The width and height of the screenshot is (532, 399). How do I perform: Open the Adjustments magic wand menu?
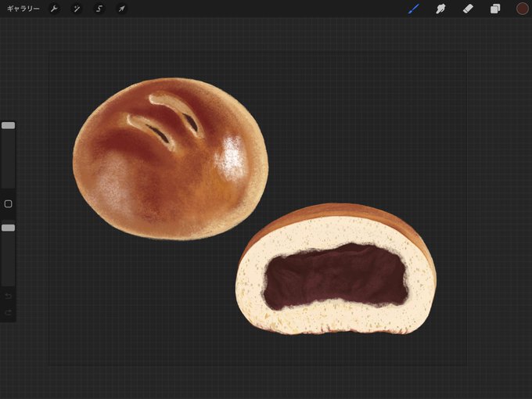click(77, 9)
